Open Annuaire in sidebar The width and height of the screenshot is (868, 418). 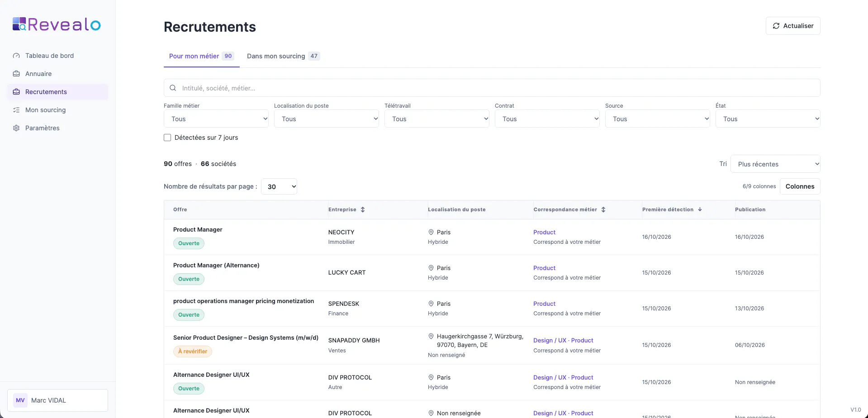click(57, 74)
